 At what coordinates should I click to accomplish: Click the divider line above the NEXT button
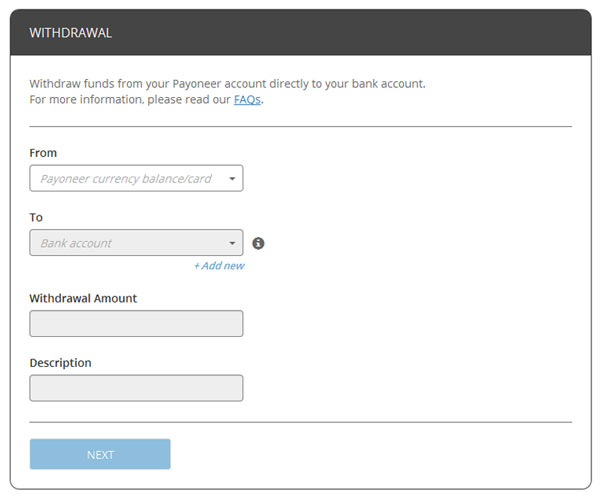300,422
